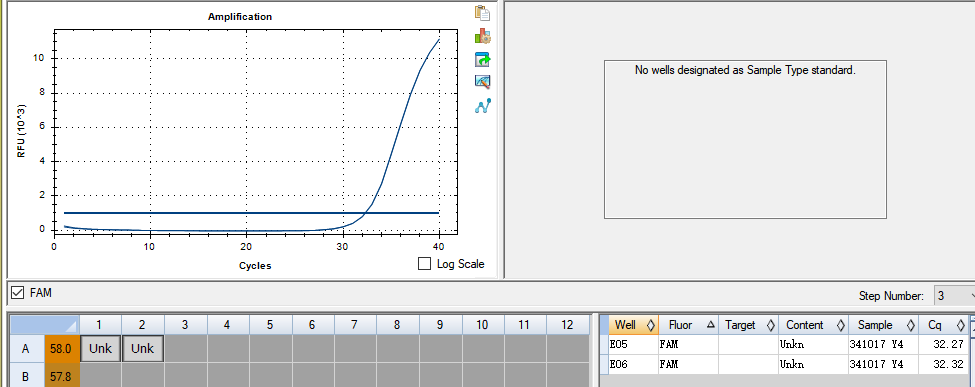This screenshot has width=975, height=387.
Task: Click the horizontal threshold line on chart
Action: 251,213
